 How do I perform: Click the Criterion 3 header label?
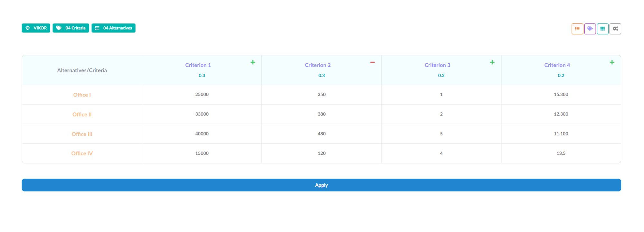pyautogui.click(x=437, y=65)
